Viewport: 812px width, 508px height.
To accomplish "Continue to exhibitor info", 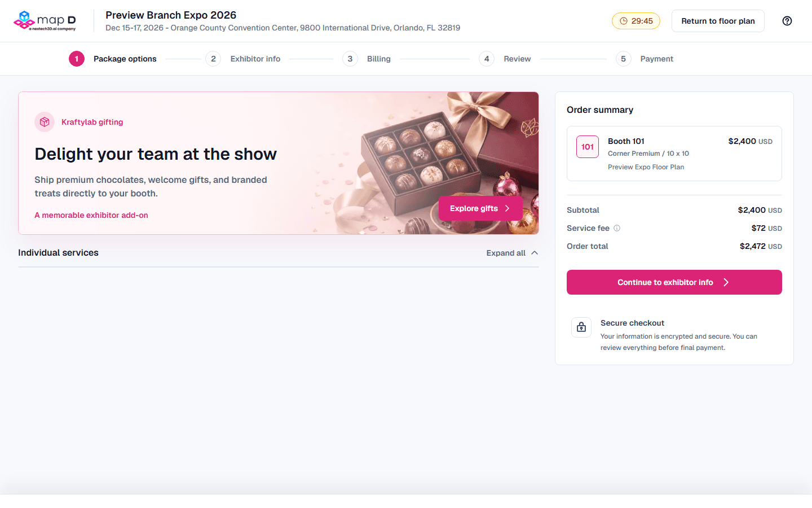I will click(674, 282).
